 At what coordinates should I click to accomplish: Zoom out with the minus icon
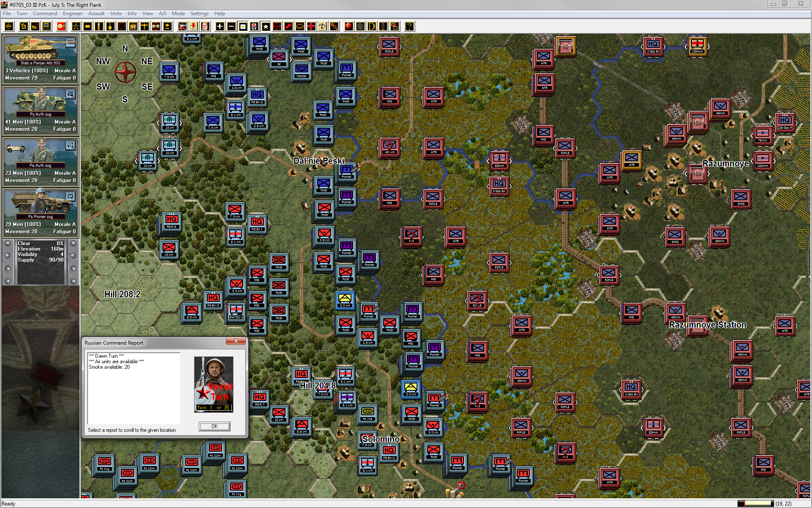231,26
